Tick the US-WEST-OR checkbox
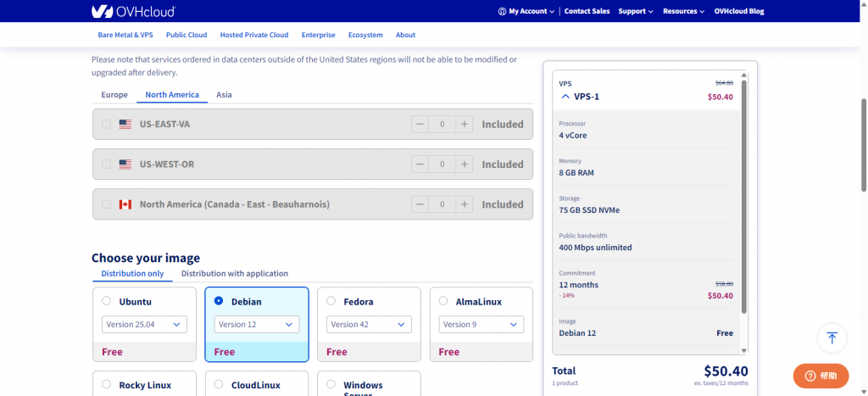 (106, 164)
